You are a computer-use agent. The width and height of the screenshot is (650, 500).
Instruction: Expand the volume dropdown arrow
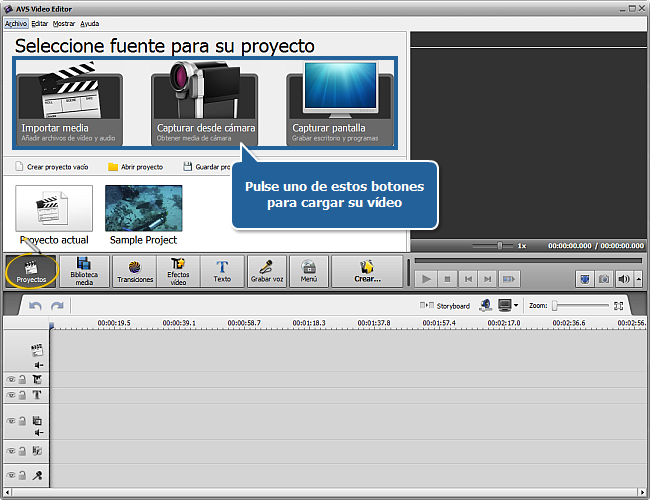click(637, 279)
